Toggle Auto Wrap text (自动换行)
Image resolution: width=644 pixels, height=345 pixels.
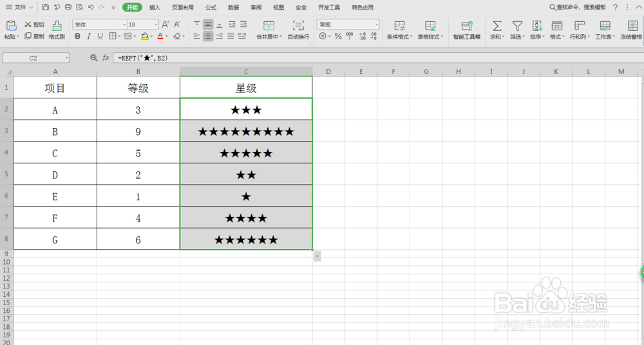pyautogui.click(x=299, y=30)
